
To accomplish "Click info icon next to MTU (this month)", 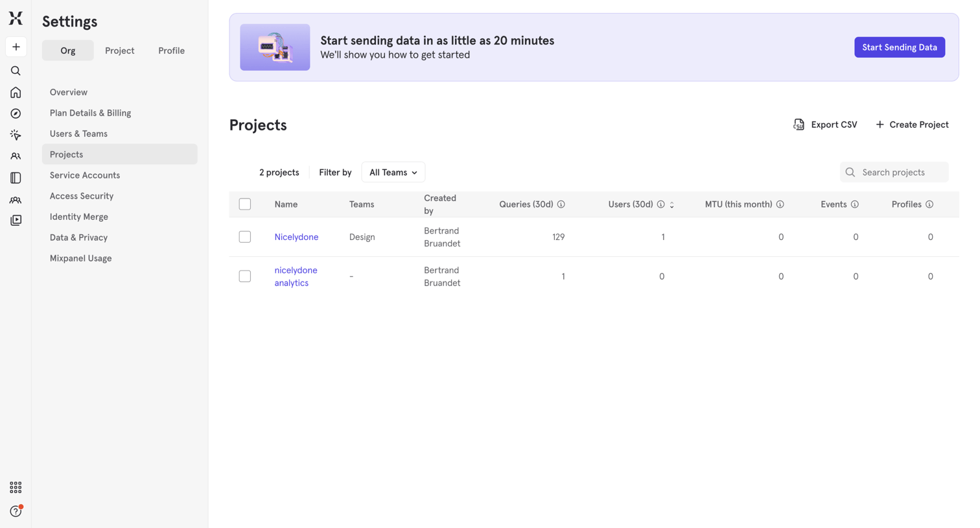I will pos(780,204).
